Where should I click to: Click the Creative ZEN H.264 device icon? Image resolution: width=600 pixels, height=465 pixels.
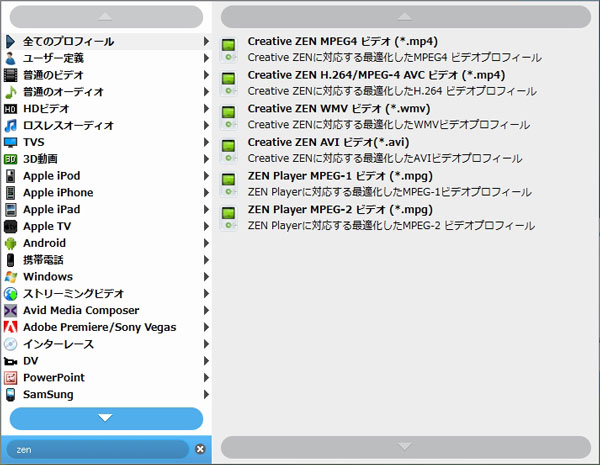[x=228, y=83]
